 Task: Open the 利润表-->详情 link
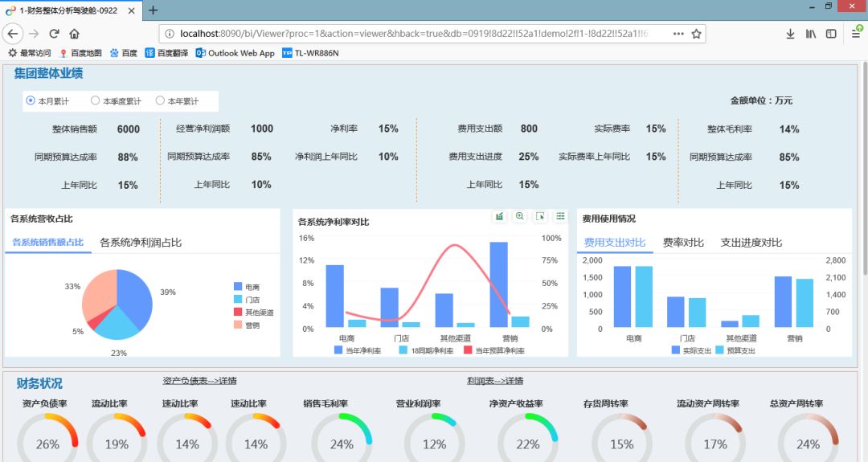click(x=495, y=381)
